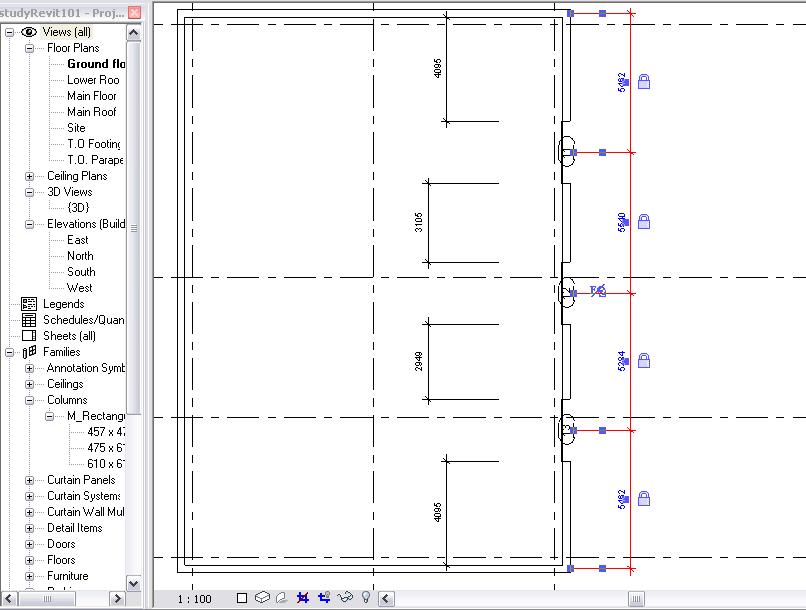Select the Main Roof view
Screen dimensions: 806x610
pos(91,112)
